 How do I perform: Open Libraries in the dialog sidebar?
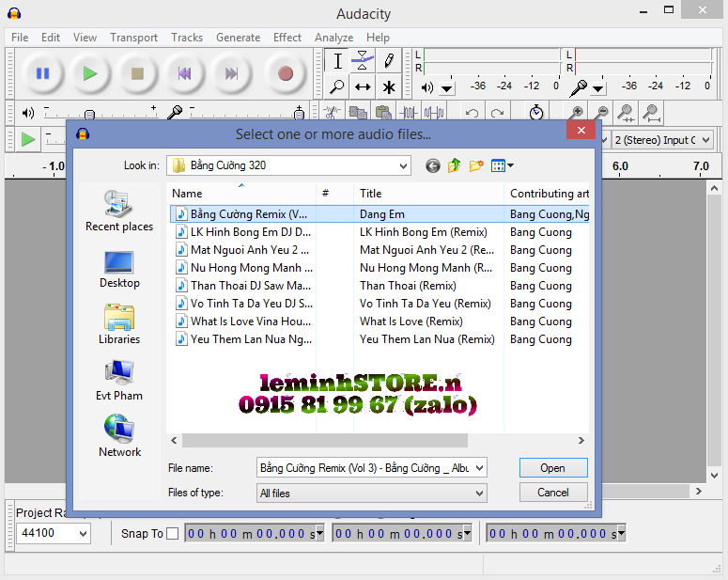pyautogui.click(x=119, y=324)
